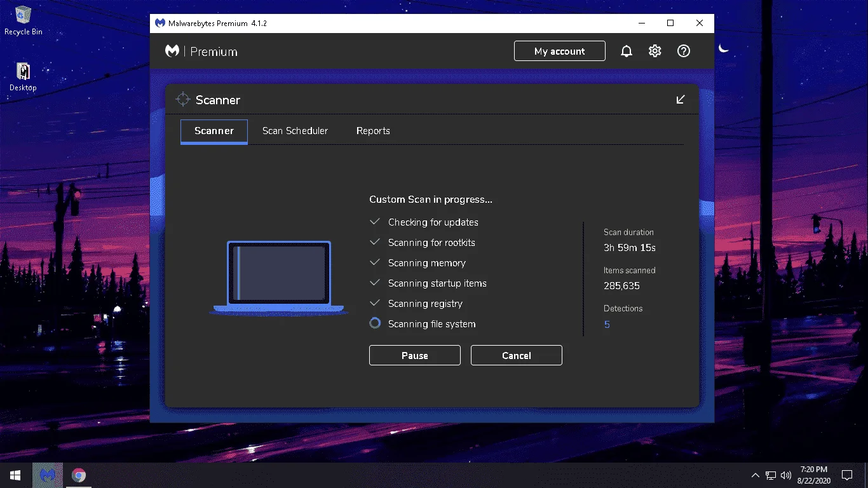Image resolution: width=868 pixels, height=488 pixels.
Task: Click the Malwarebytes logo in header
Action: click(x=172, y=51)
